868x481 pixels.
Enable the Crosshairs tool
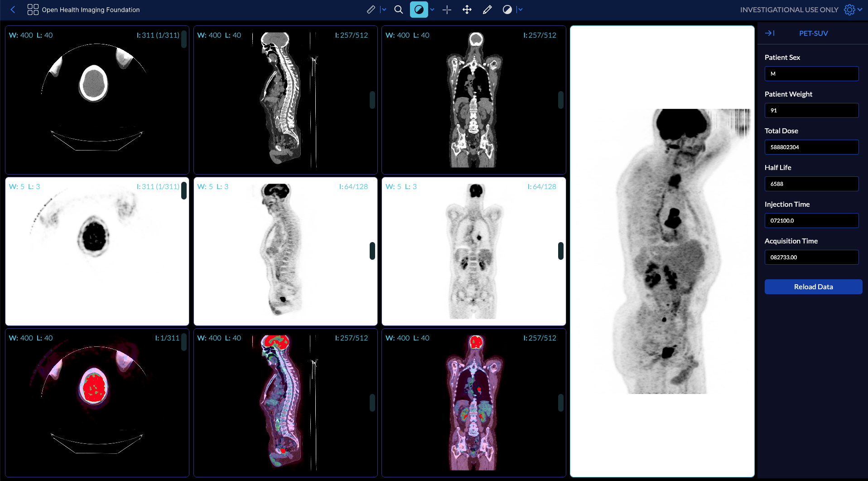click(447, 10)
